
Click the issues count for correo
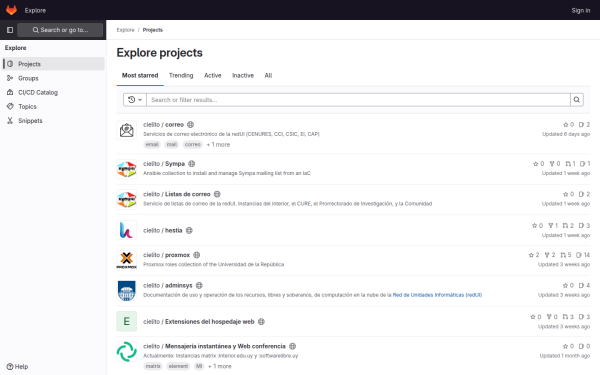pos(584,124)
